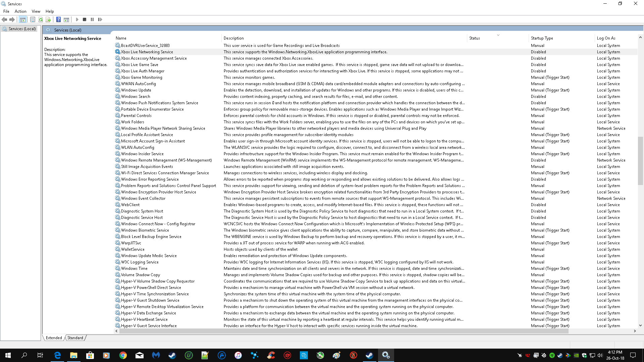This screenshot has width=644, height=362.
Task: Click the vertical scrollbar down arrow
Action: (x=640, y=325)
